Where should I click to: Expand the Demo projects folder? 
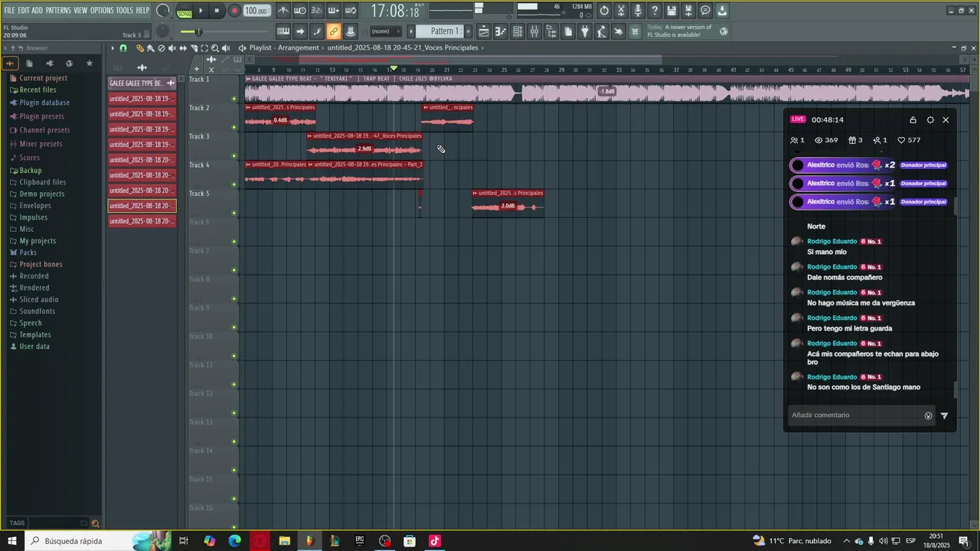click(41, 194)
